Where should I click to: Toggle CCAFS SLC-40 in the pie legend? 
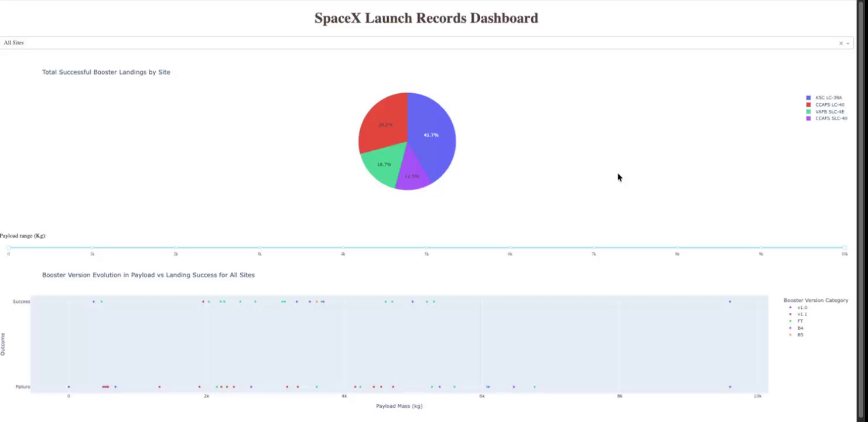tap(826, 118)
